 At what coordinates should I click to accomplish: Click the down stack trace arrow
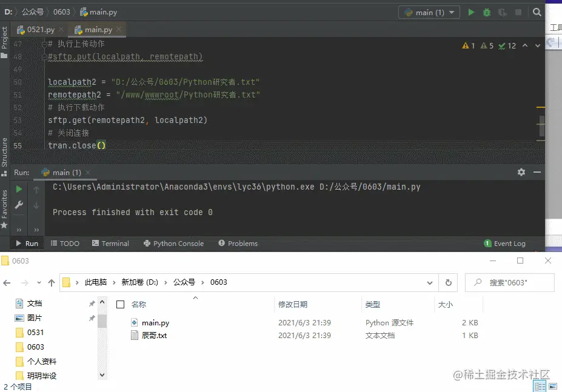coord(36,205)
